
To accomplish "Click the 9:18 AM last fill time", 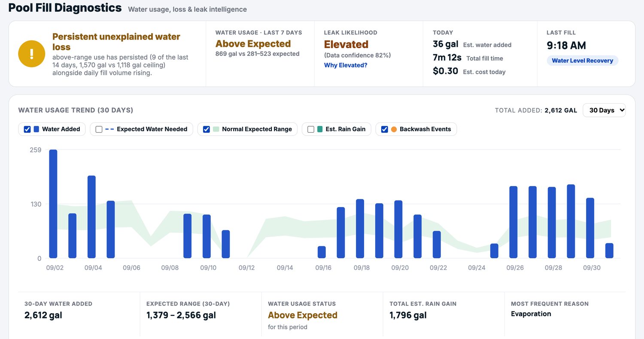I will tap(566, 46).
